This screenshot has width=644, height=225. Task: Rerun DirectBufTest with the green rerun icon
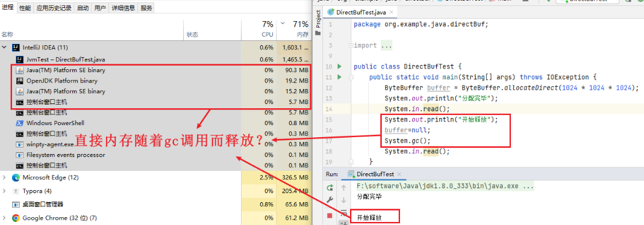point(330,187)
